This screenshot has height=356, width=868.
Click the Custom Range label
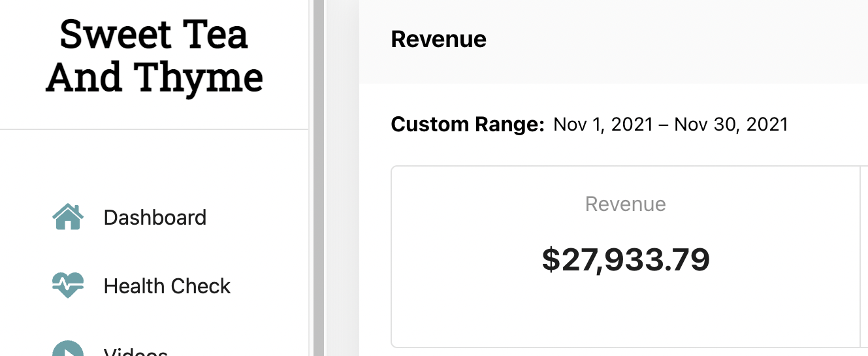click(x=468, y=124)
